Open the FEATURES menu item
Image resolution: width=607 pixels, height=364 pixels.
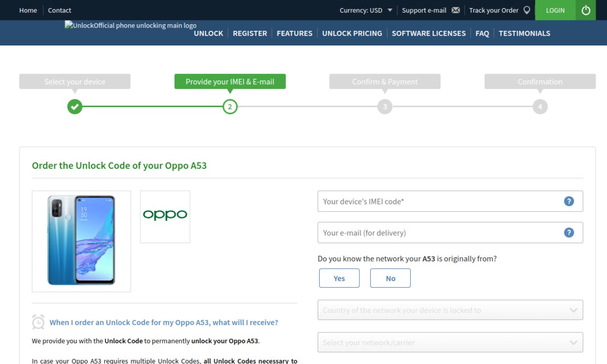(x=294, y=33)
